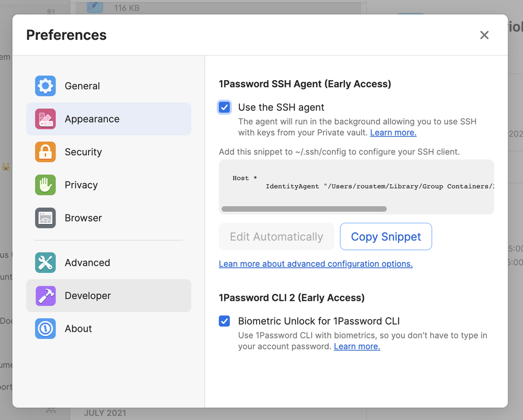The image size is (523, 420).
Task: Switch to the Privacy preferences section
Action: [81, 185]
